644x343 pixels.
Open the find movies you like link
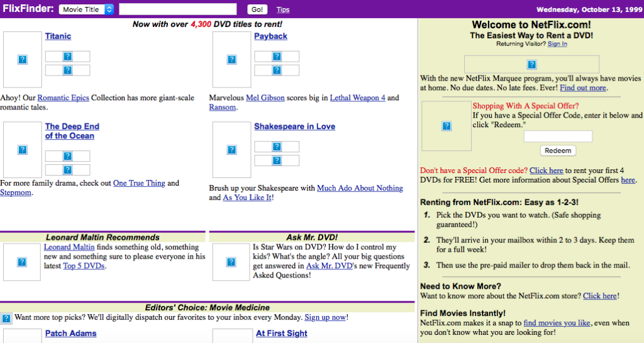pyautogui.click(x=557, y=323)
